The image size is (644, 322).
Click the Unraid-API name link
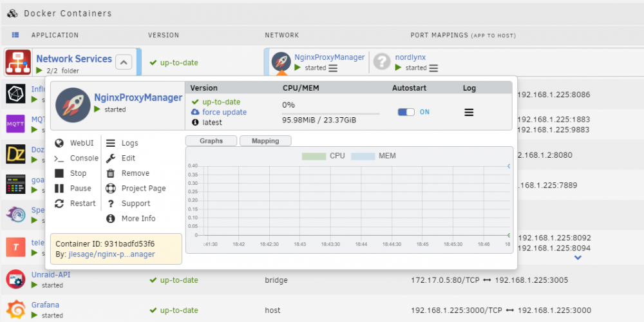pos(51,275)
